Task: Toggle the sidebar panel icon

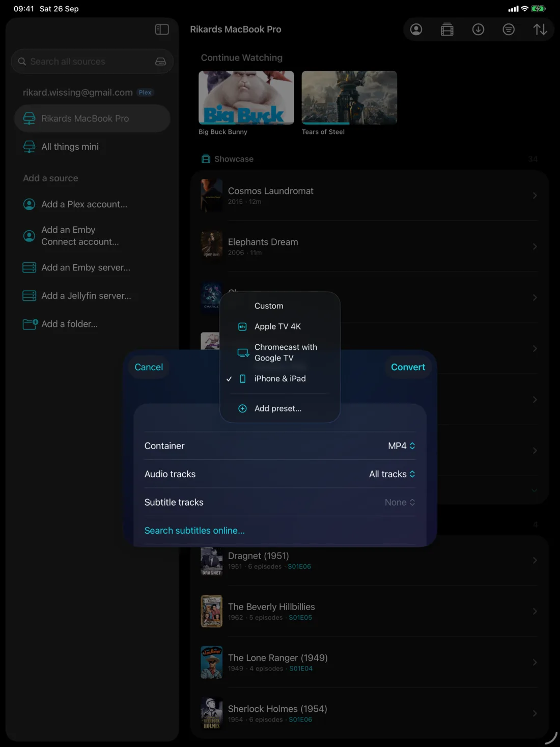Action: tap(162, 30)
